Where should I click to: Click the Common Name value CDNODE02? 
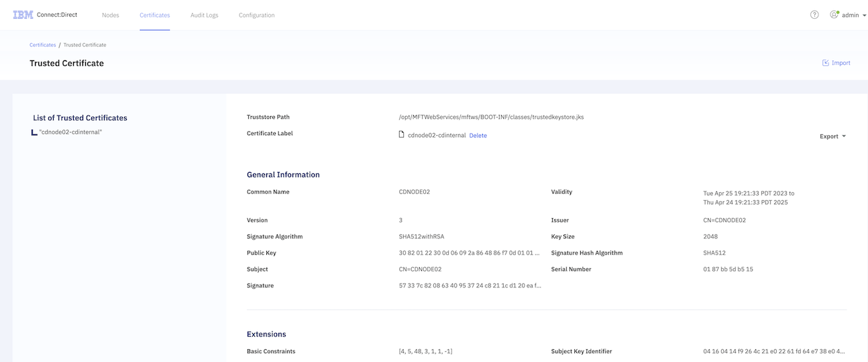click(x=415, y=192)
